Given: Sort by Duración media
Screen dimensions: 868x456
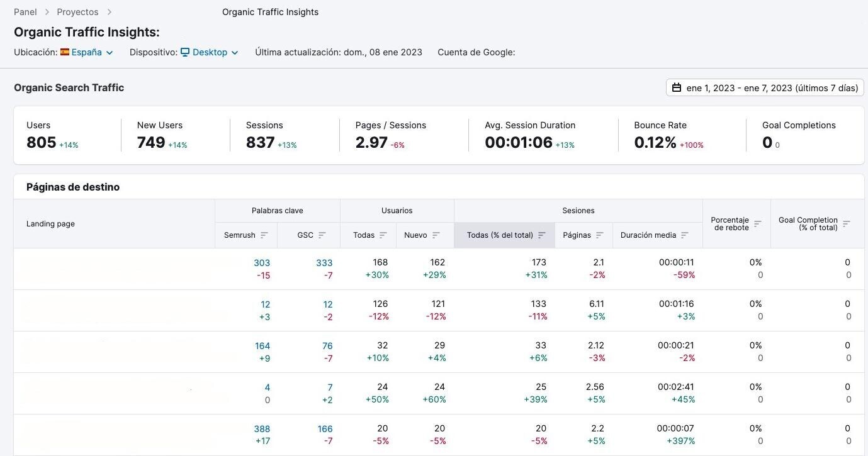Looking at the screenshot, I should coord(684,235).
